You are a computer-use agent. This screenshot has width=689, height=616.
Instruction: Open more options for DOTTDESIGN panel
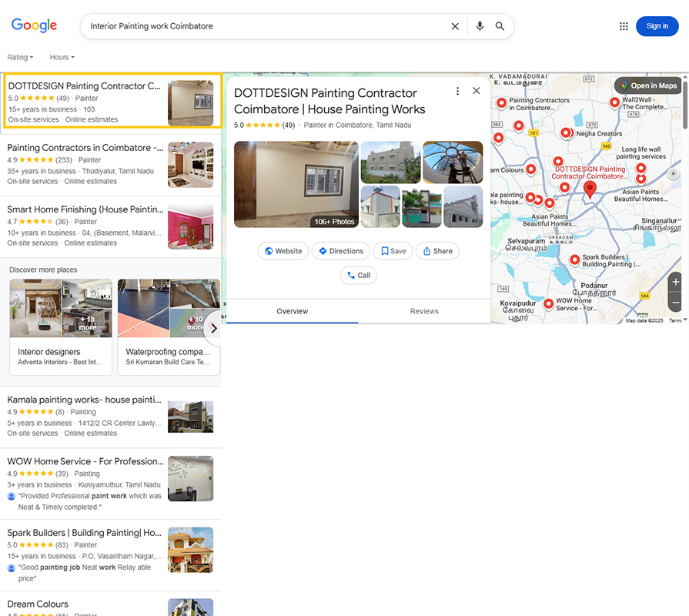(457, 91)
